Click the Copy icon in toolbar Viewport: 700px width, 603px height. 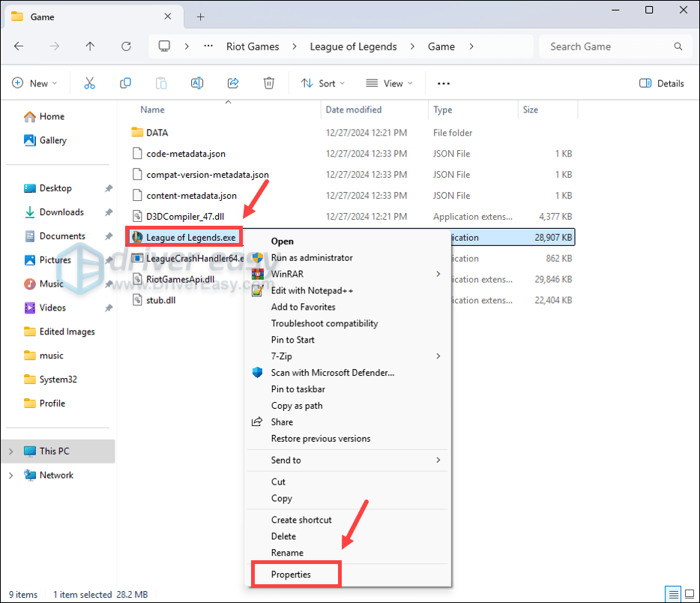(125, 83)
